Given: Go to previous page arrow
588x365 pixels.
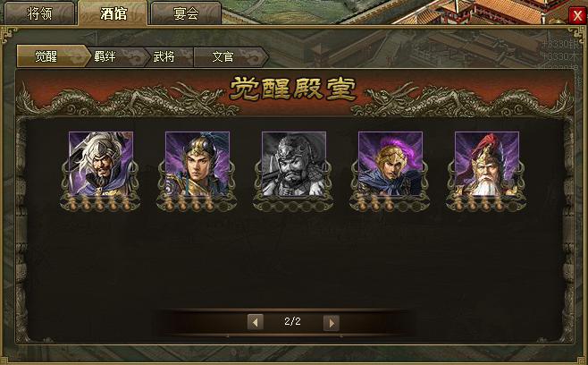Looking at the screenshot, I should pyautogui.click(x=256, y=322).
